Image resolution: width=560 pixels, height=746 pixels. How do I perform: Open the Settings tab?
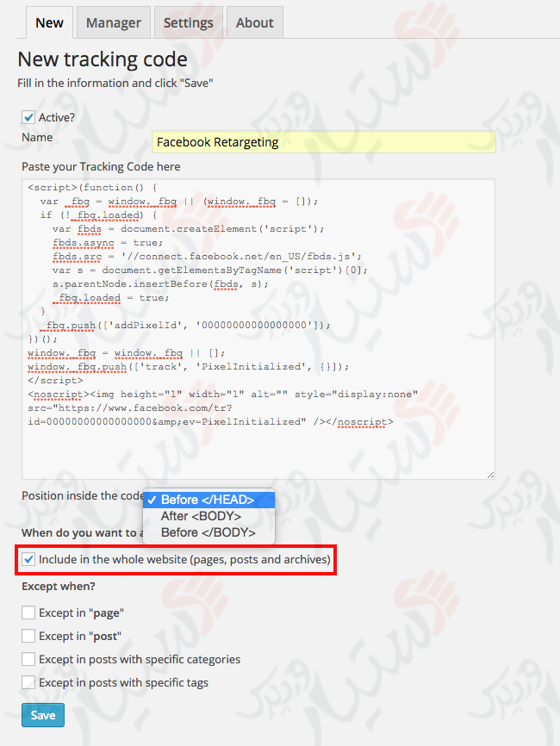coord(189,22)
